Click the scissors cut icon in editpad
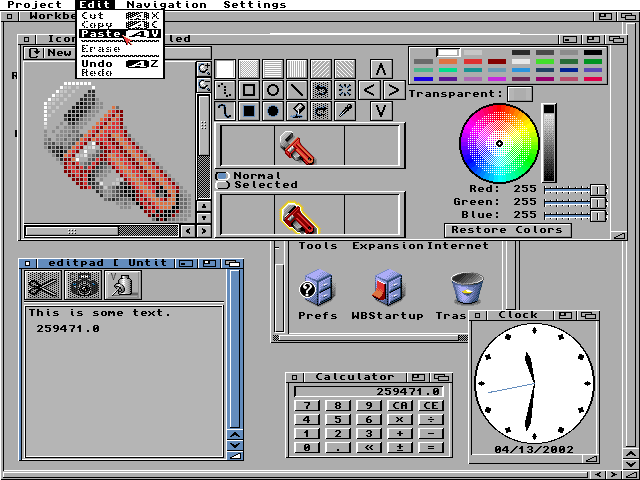This screenshot has width=640, height=480. tap(41, 286)
